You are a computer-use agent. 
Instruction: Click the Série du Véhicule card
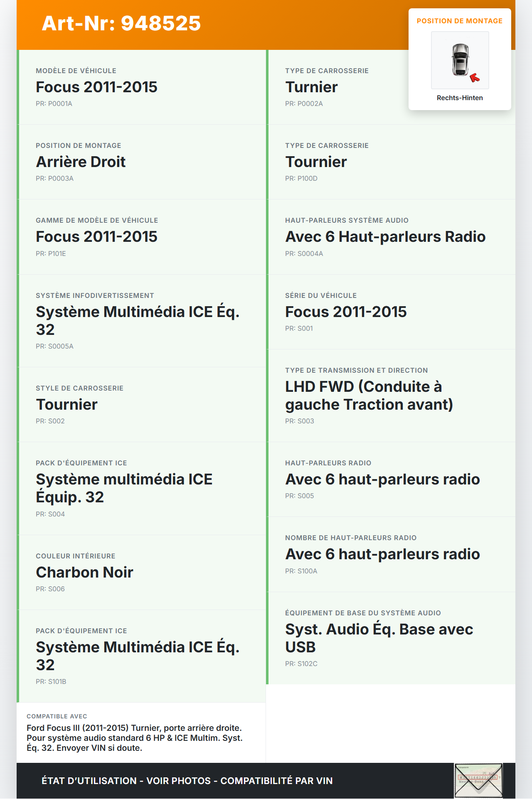point(391,312)
